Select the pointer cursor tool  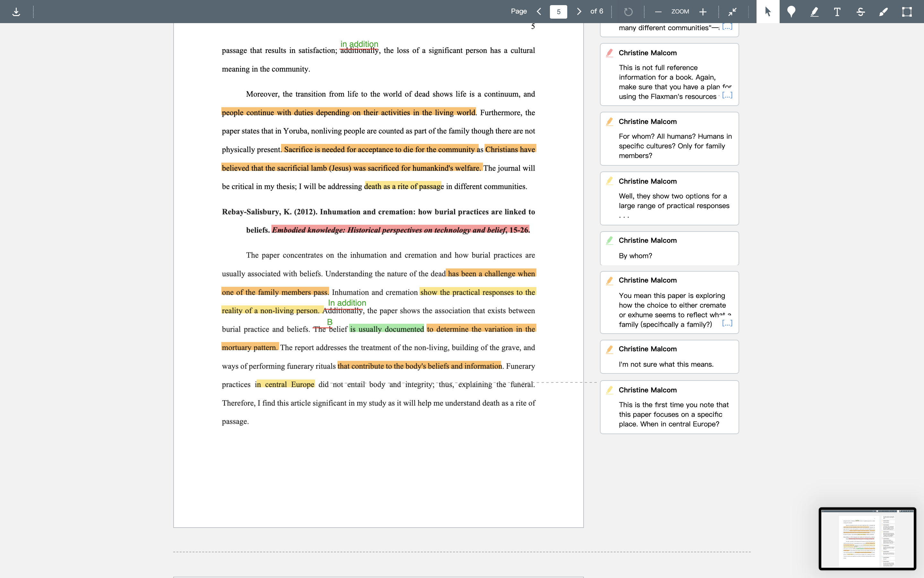[768, 12]
